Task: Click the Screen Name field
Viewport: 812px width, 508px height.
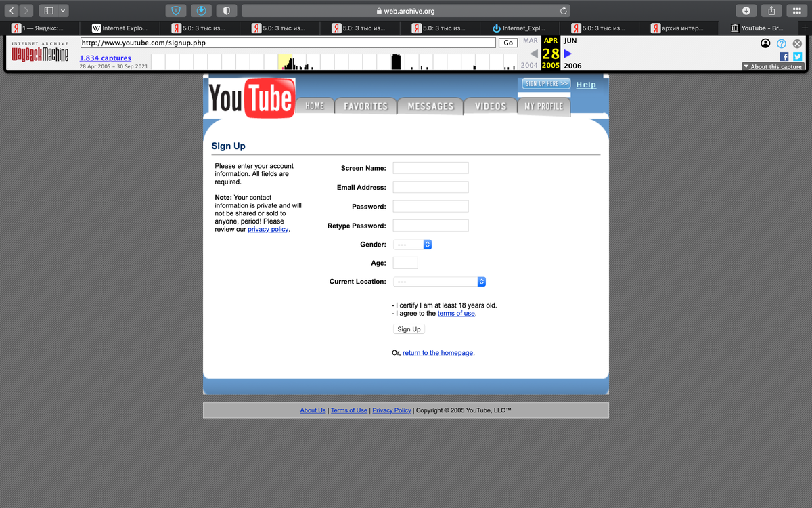Action: tap(430, 168)
